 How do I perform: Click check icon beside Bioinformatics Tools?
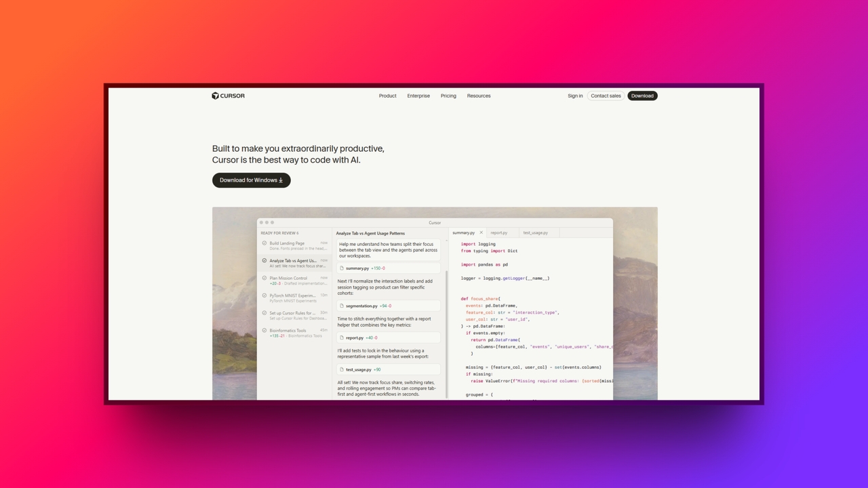[x=264, y=331]
